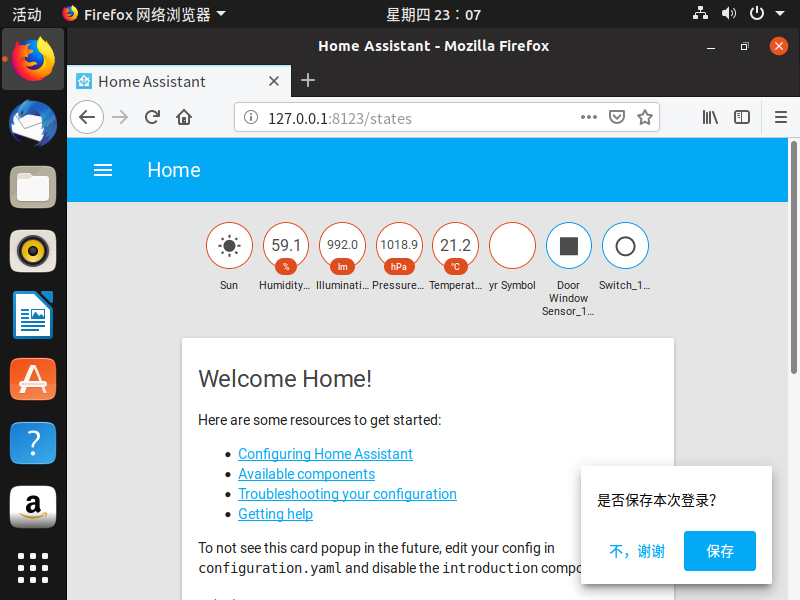The height and width of the screenshot is (600, 800).
Task: Open the Pressure sensor badge showing 1018.9
Action: [x=399, y=246]
